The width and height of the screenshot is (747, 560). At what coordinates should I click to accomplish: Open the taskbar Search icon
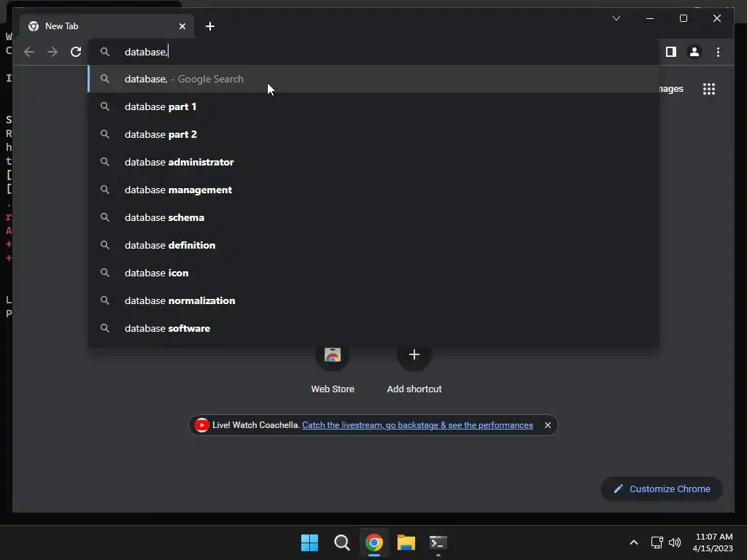(x=341, y=542)
